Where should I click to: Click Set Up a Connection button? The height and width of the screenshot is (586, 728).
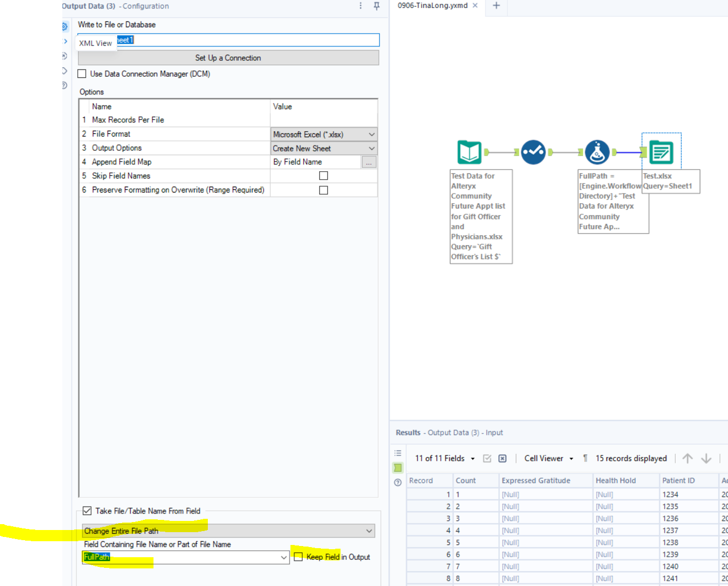[228, 58]
